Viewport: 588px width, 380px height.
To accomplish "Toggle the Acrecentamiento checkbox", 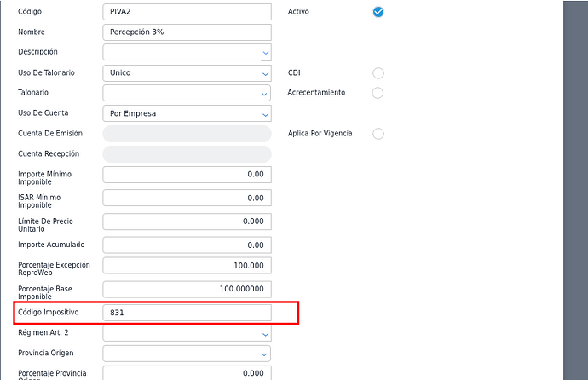I will tap(378, 93).
